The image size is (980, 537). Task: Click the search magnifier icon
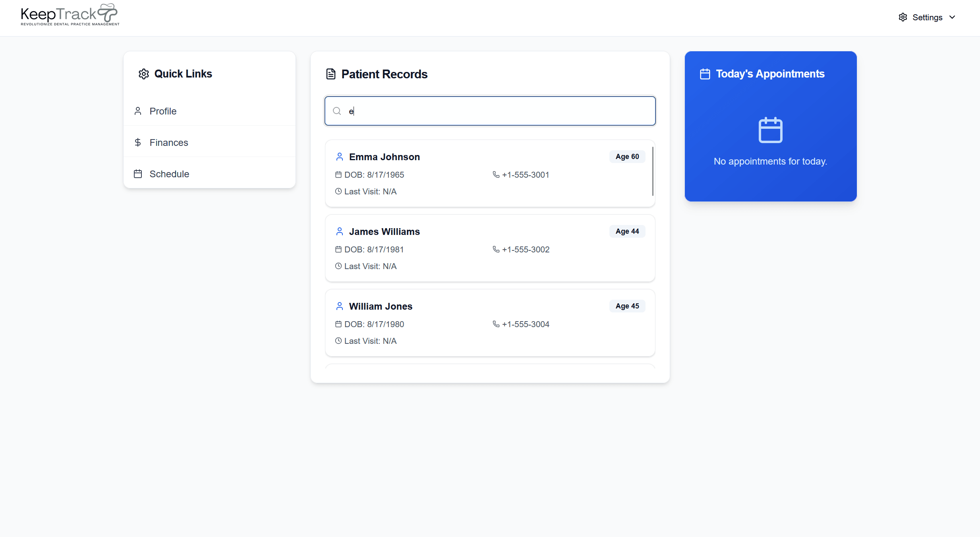pyautogui.click(x=337, y=111)
